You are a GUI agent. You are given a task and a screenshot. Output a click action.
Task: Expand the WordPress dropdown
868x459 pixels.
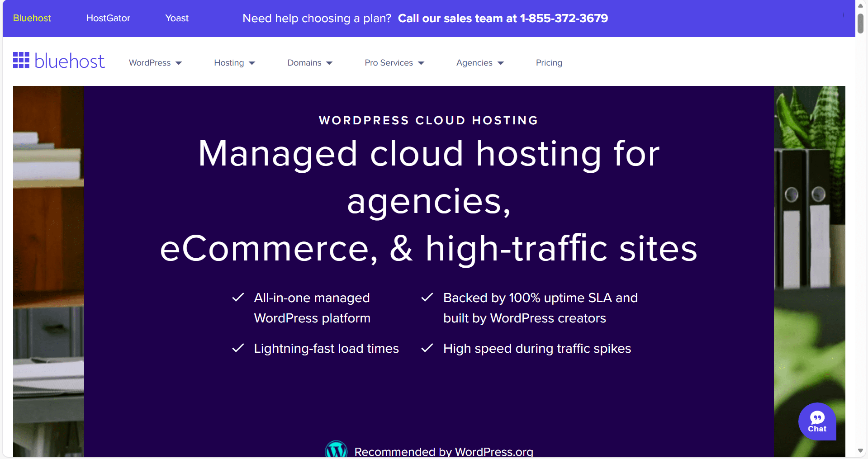point(155,62)
